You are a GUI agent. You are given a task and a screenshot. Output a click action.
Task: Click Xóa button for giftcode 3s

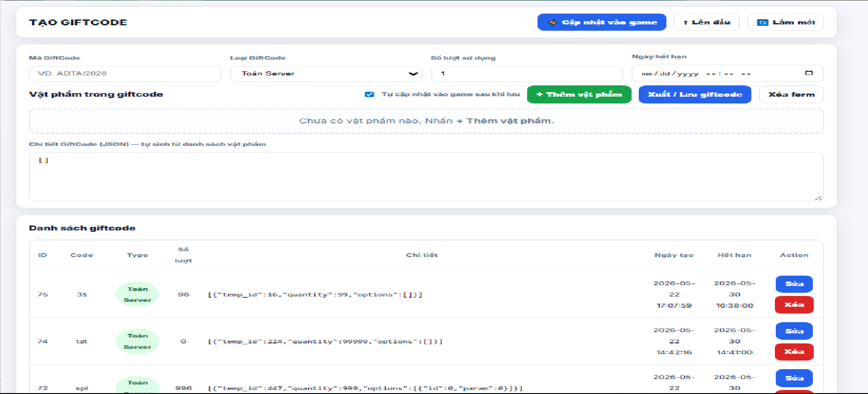click(794, 305)
